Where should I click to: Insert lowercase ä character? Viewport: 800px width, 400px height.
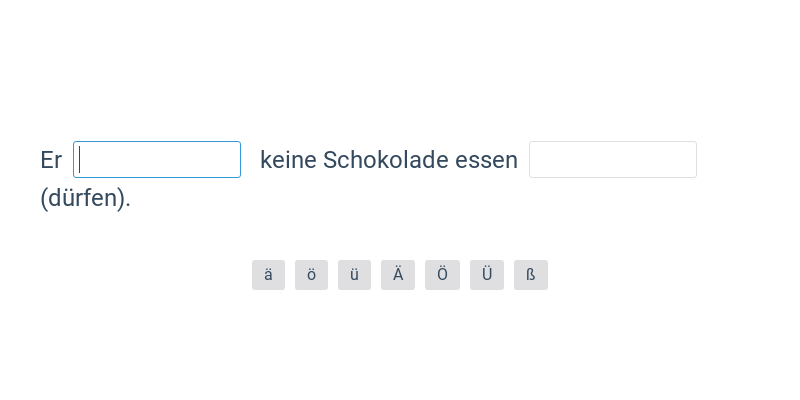click(268, 275)
